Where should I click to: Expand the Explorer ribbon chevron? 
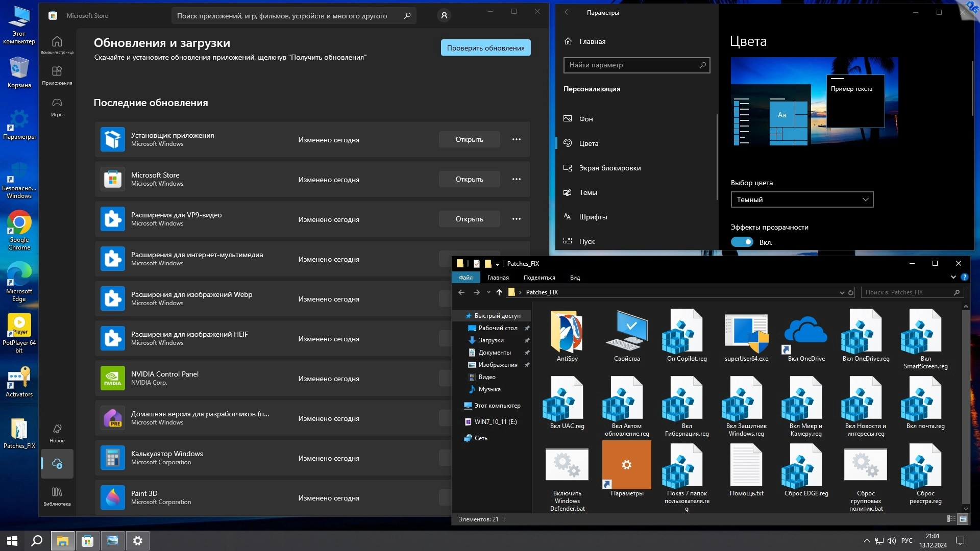[953, 277]
